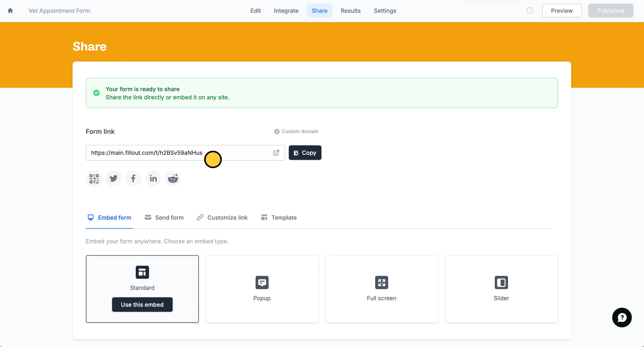This screenshot has height=347, width=644.
Task: Select the Popup embed type
Action: tap(262, 289)
